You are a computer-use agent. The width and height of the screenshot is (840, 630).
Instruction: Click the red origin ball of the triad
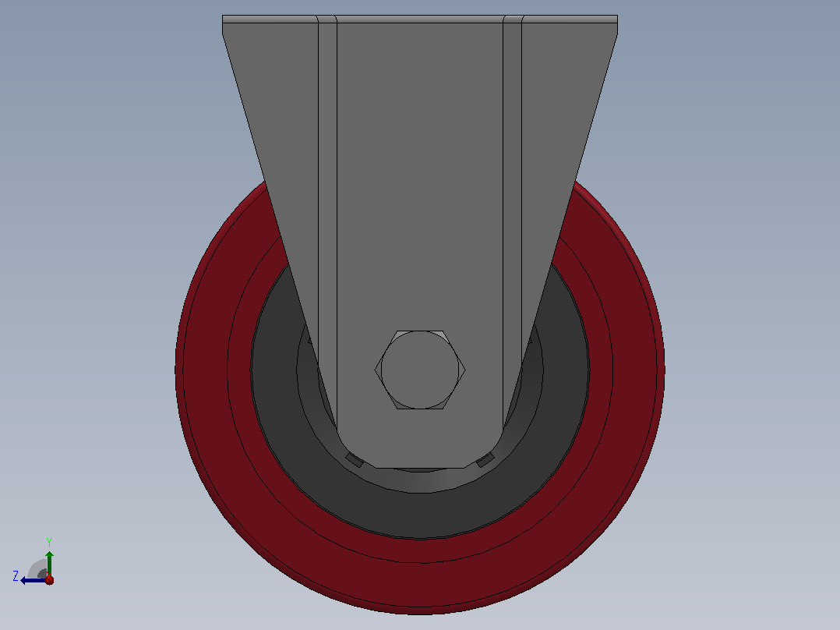(49, 579)
